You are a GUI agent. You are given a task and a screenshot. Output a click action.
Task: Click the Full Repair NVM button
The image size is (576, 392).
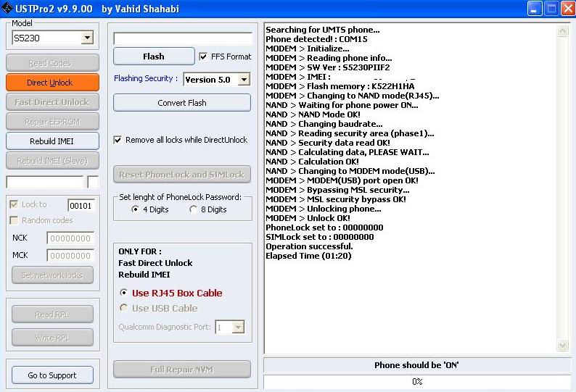[x=182, y=370]
